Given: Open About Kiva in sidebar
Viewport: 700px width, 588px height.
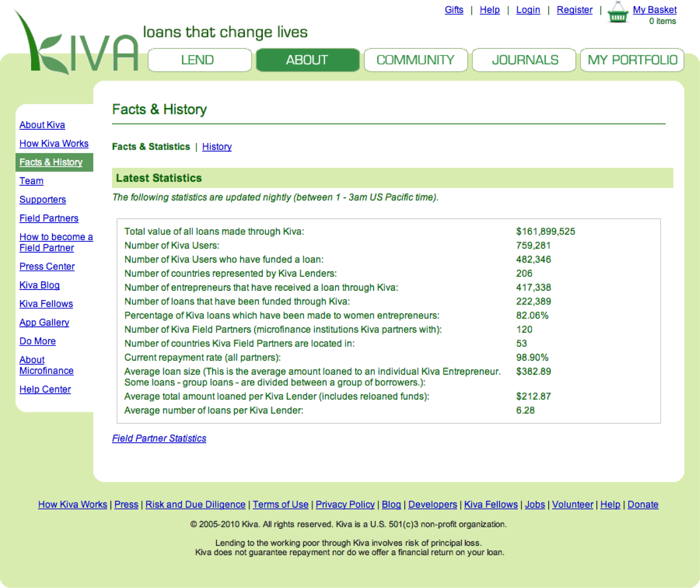Looking at the screenshot, I should 42,125.
